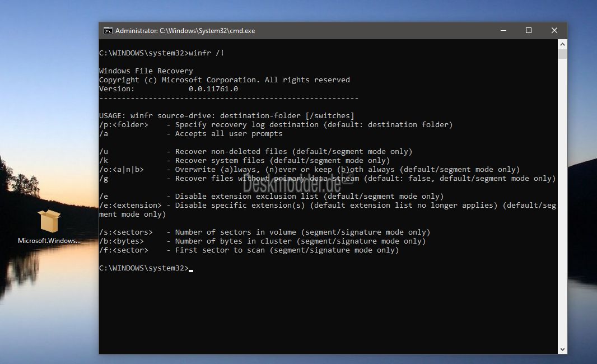Screen dimensions: 597x364
Task: Click the /s:<sectors> switch line
Action: click(264, 232)
